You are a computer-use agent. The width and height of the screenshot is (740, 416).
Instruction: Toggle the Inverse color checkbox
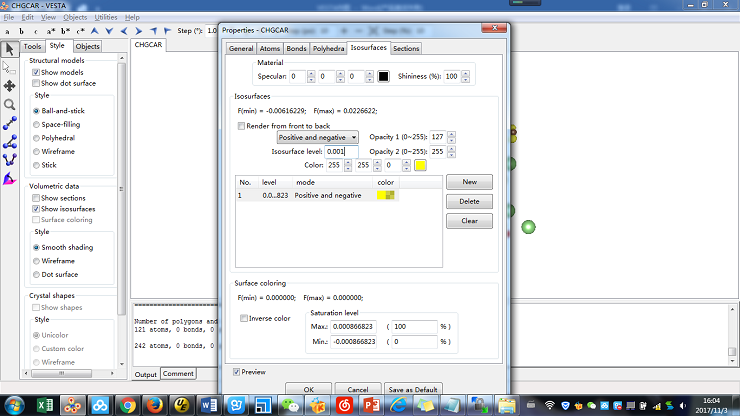coord(246,318)
